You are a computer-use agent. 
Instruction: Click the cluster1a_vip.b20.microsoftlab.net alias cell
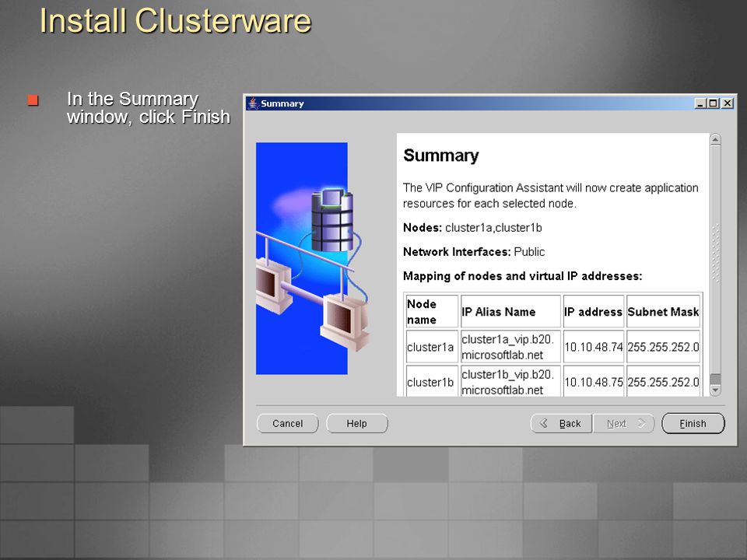(510, 347)
